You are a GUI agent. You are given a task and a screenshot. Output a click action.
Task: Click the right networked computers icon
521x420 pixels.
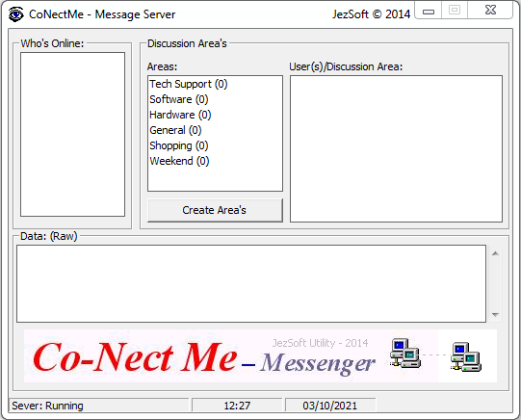(466, 356)
